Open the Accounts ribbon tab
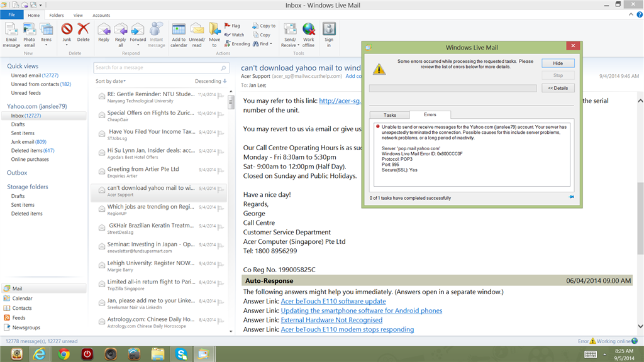The image size is (644, 362). point(101,15)
